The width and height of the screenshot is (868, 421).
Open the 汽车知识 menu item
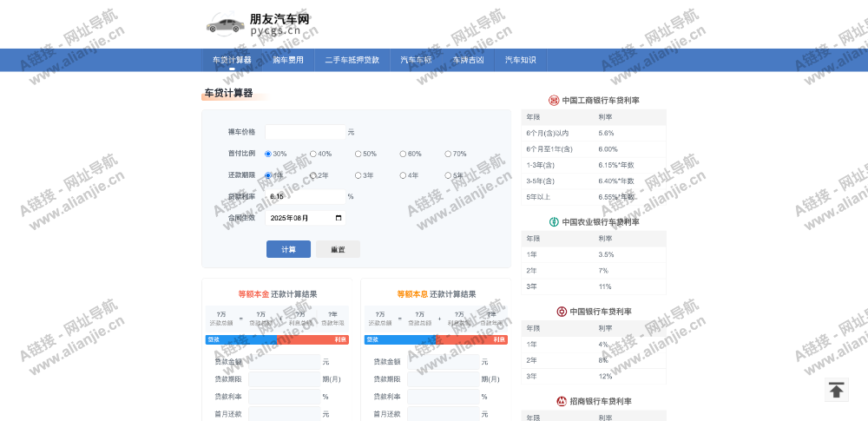(x=521, y=60)
